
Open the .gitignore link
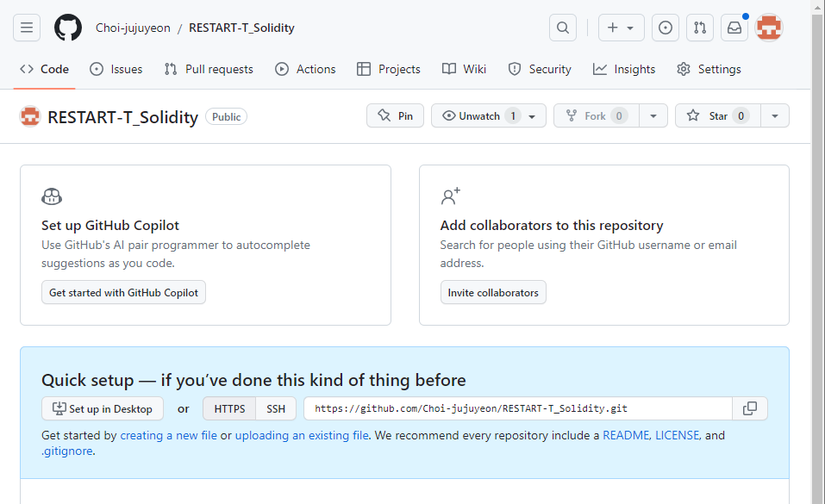(x=67, y=451)
